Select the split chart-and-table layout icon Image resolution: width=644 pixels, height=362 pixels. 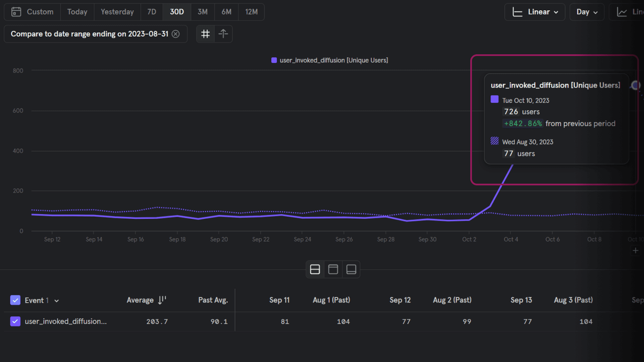point(315,269)
